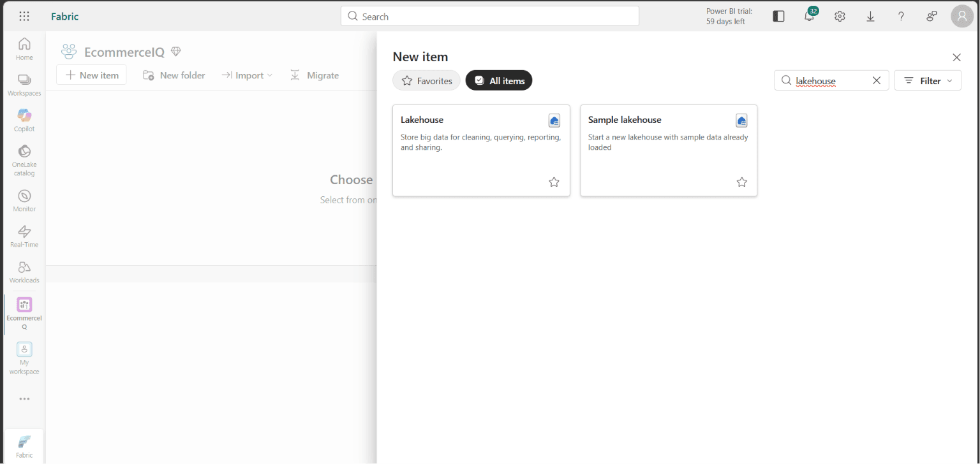Open the Help question mark

[x=901, y=17]
